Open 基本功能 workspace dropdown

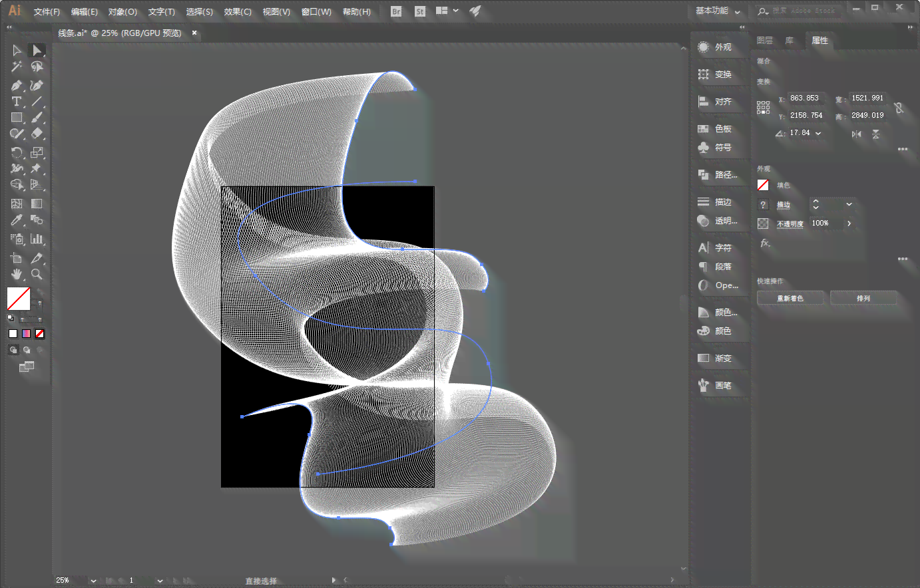pos(718,11)
